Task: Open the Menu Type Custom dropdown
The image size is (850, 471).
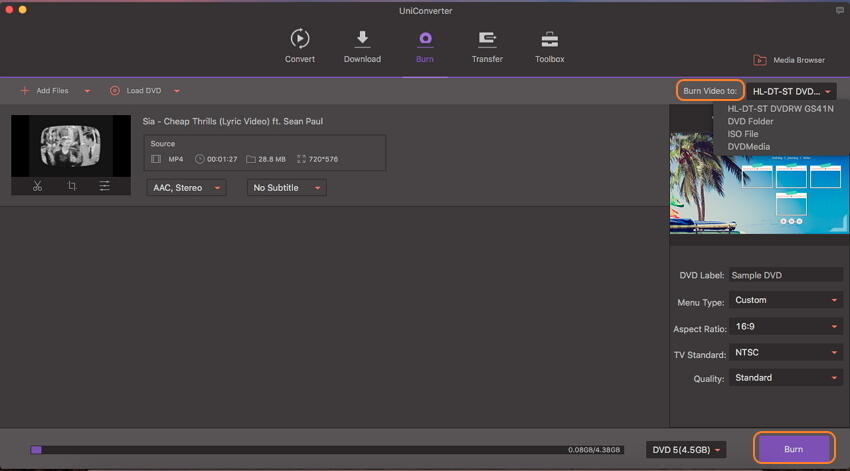Action: [x=786, y=300]
